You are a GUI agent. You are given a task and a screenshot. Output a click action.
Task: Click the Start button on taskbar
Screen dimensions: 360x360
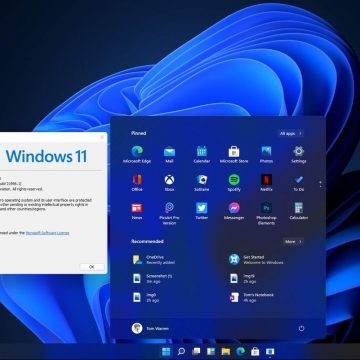pos(166,351)
